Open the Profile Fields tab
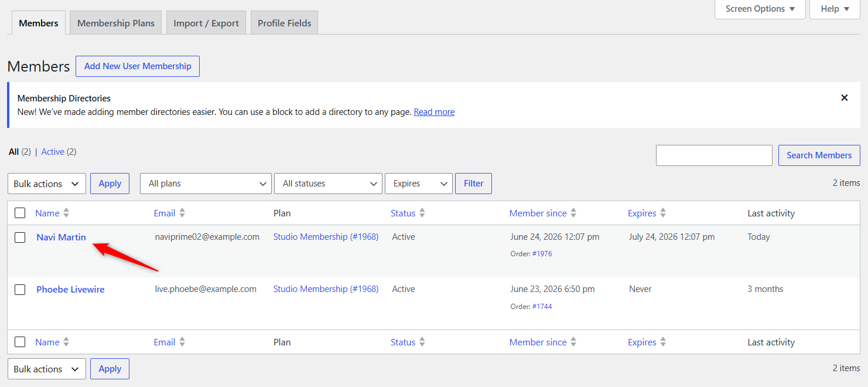Viewport: 868px width, 387px height. tap(284, 23)
